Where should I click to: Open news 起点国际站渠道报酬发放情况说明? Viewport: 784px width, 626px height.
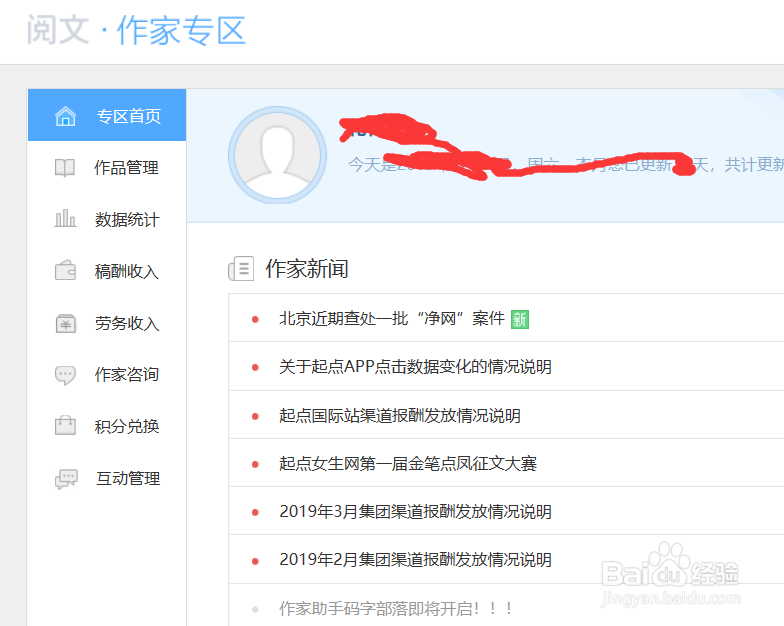400,416
